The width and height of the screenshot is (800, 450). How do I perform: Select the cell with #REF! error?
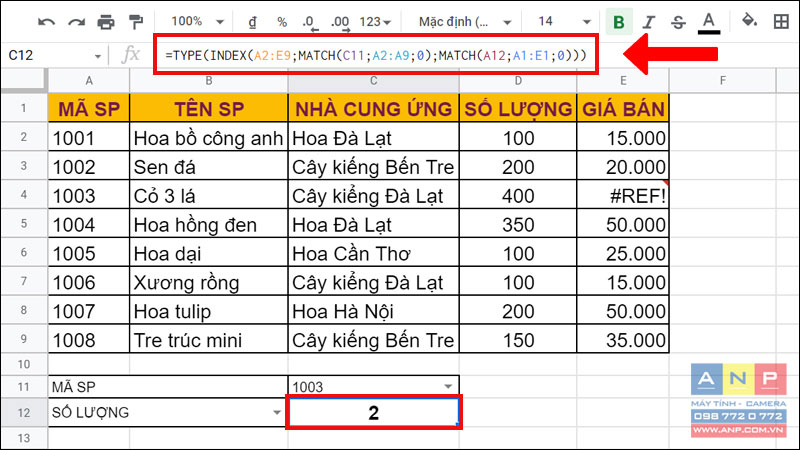point(623,195)
